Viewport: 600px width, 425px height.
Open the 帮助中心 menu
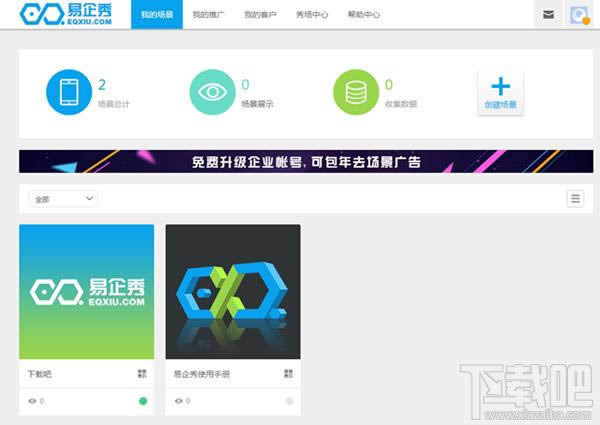(363, 15)
